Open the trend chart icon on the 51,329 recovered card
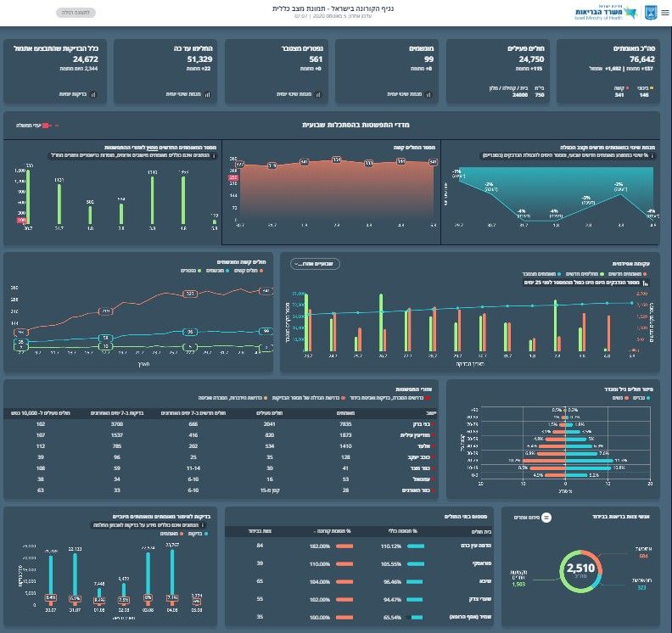Screen dimensions: 672x633 pyautogui.click(x=207, y=94)
